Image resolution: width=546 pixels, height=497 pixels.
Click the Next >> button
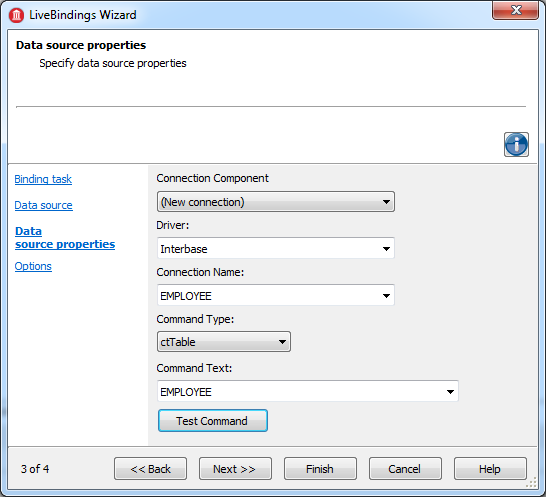[x=235, y=469]
